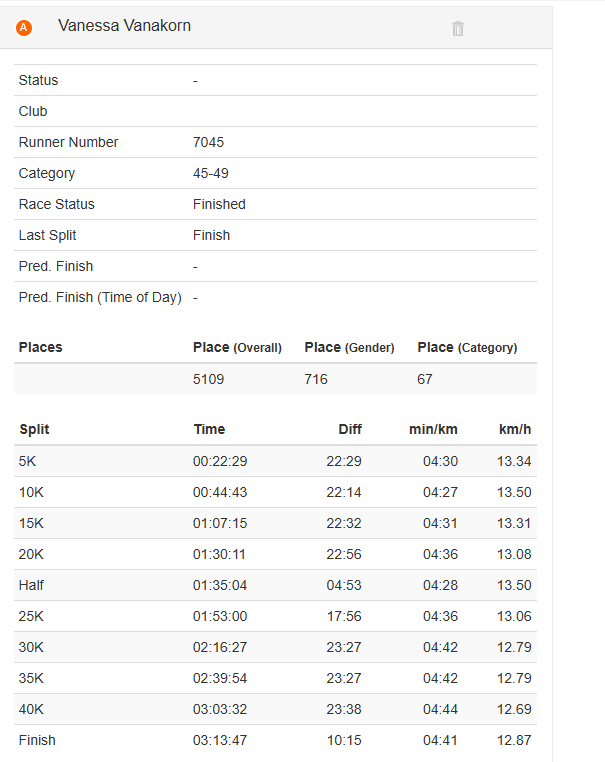Click the km/h column header
Viewport: 605px width, 762px height.
point(515,429)
